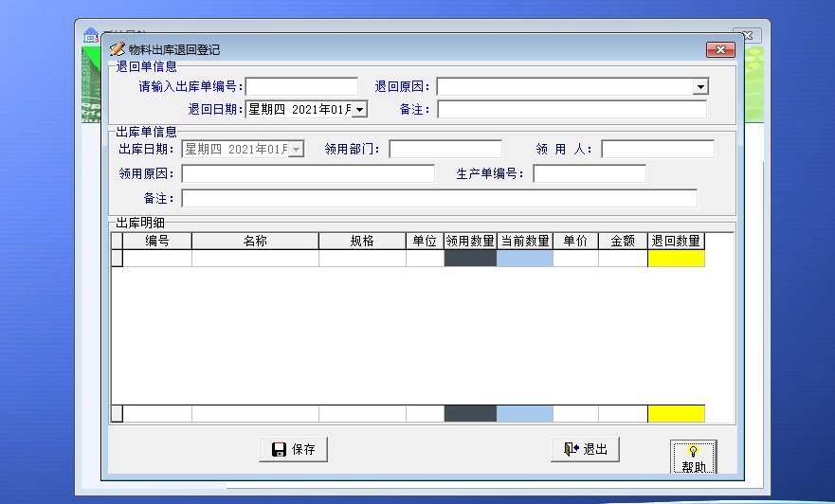Click the light blue 当前数量 cell in first row
The height and width of the screenshot is (504, 835).
(525, 258)
